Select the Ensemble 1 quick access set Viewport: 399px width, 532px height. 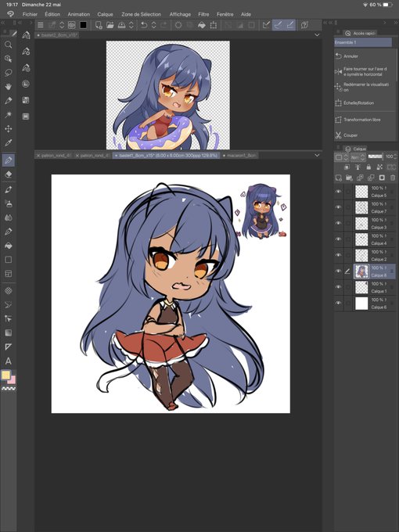tap(363, 42)
